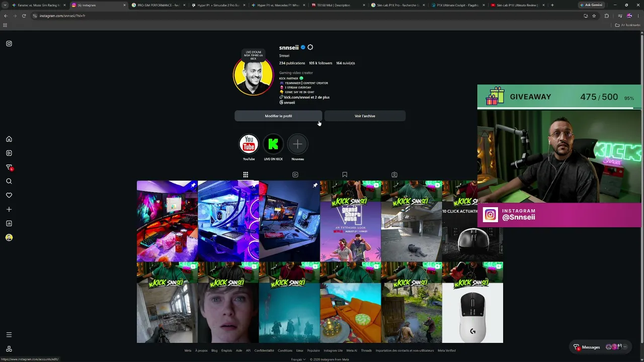644x362 pixels.
Task: Reload the Instagram page
Action: [24, 16]
